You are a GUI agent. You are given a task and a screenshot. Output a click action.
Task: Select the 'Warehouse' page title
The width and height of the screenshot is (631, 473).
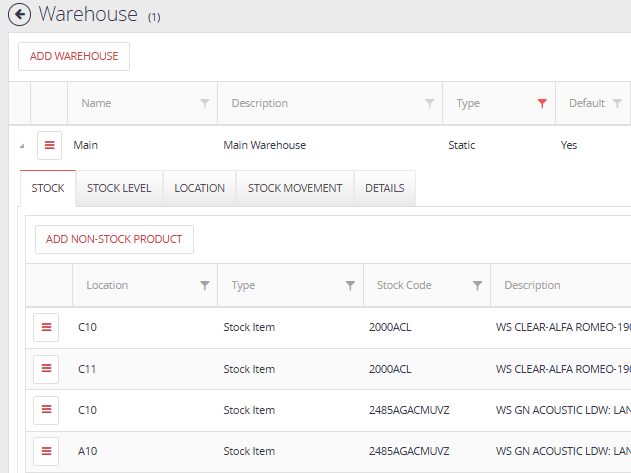(88, 14)
